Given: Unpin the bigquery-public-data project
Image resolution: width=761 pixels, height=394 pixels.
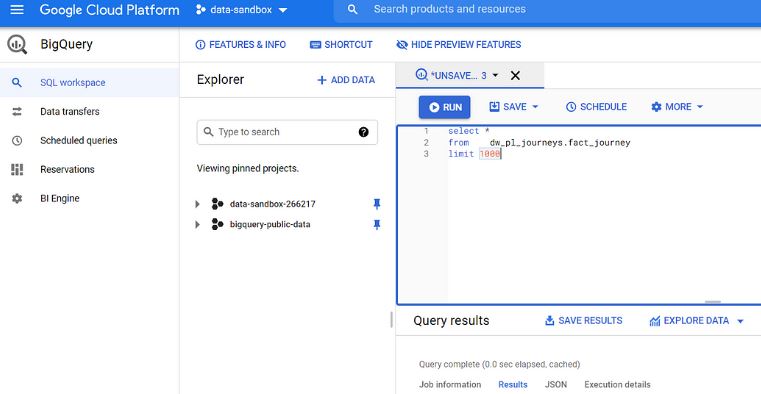Looking at the screenshot, I should click(x=377, y=225).
